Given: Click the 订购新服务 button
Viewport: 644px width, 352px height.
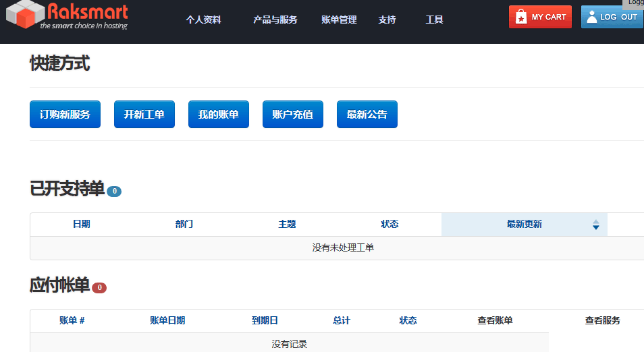Looking at the screenshot, I should coord(65,115).
